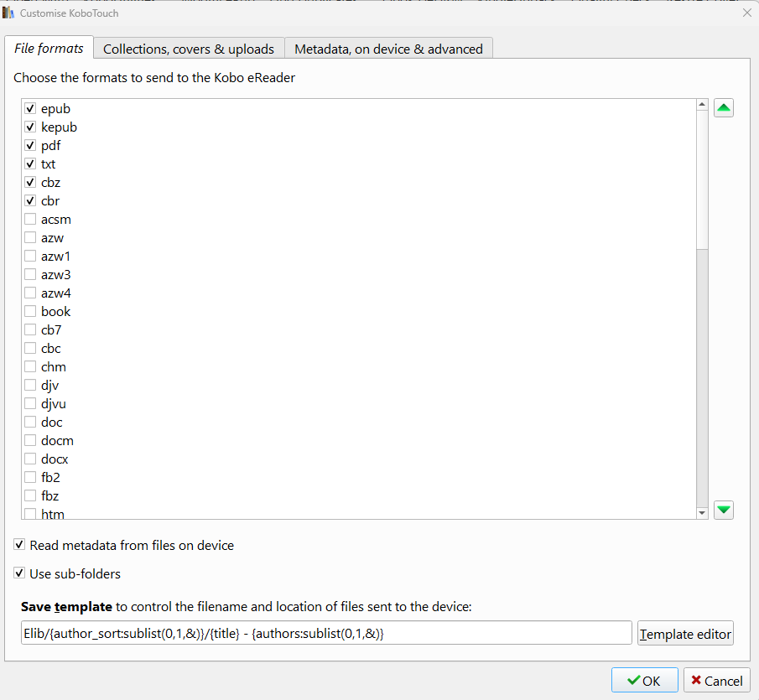Click the save template input field
759x700 pixels.
(326, 633)
